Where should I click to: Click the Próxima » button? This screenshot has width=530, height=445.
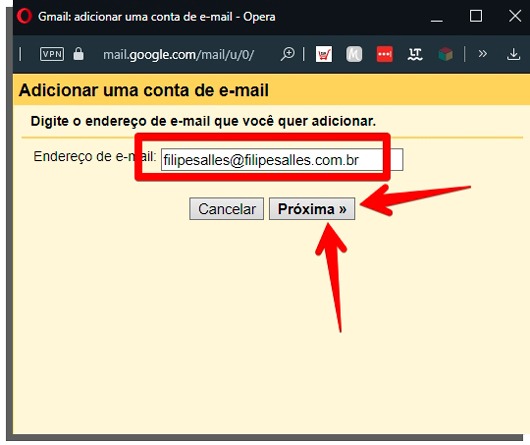(x=312, y=209)
